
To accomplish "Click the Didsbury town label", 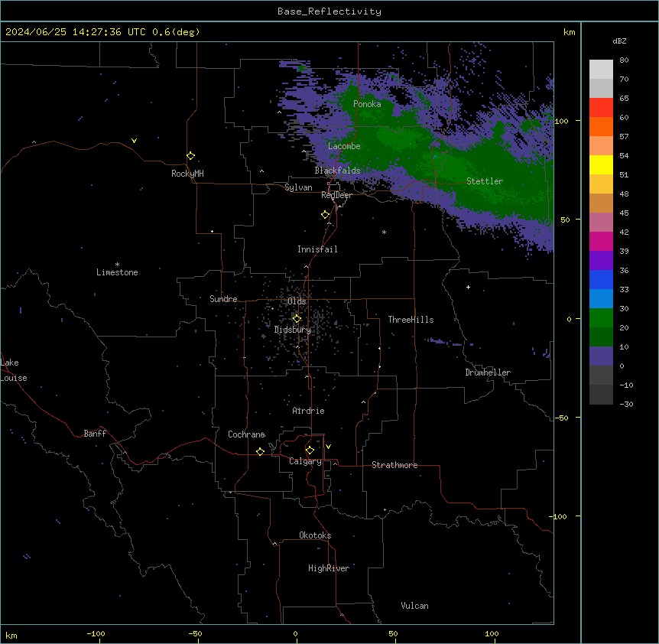I will [293, 330].
